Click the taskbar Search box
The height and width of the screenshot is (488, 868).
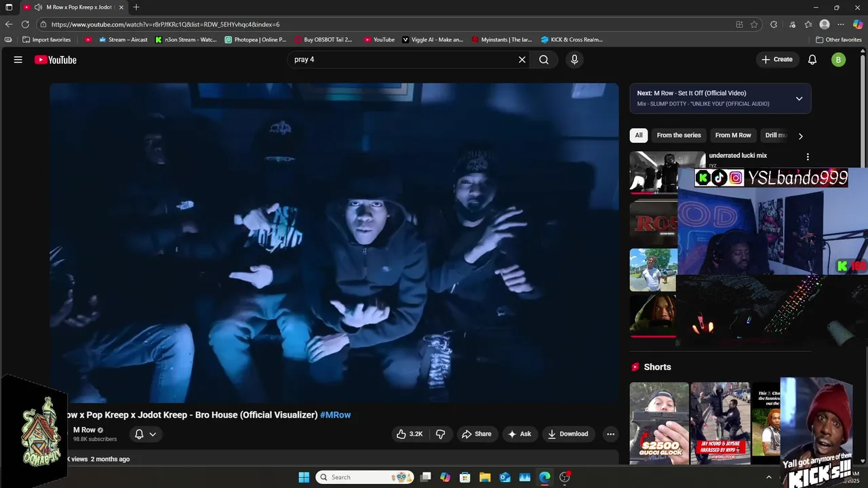[x=366, y=477]
